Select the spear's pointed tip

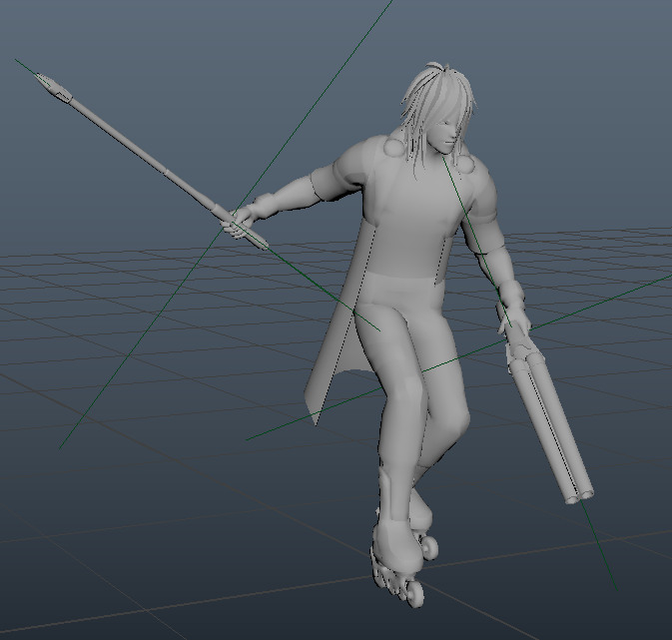click(x=55, y=87)
